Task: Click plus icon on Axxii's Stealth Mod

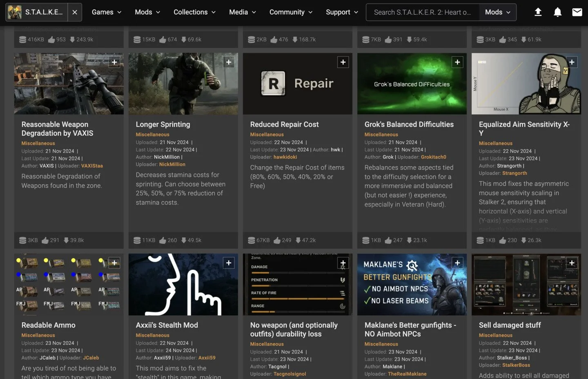Action: pos(229,263)
